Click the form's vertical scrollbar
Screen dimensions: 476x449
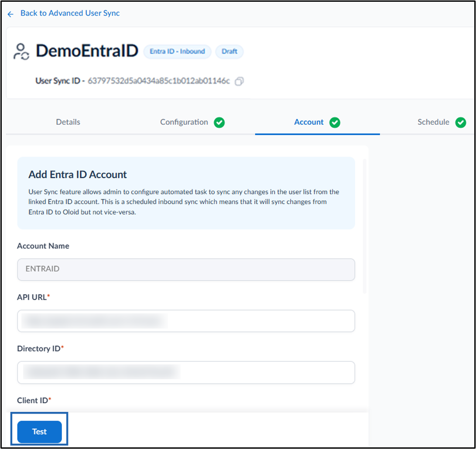pos(365,226)
